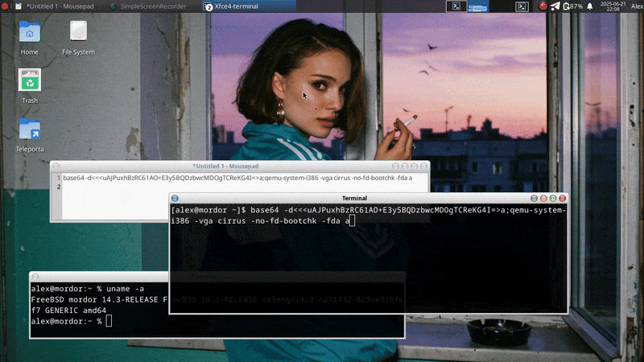Viewport: 644px width, 362px height.
Task: Select the second workspace showing windows
Action: pos(477,6)
